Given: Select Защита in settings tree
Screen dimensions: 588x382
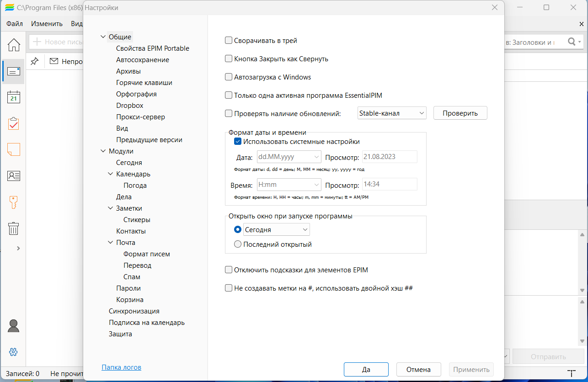Looking at the screenshot, I should (120, 334).
